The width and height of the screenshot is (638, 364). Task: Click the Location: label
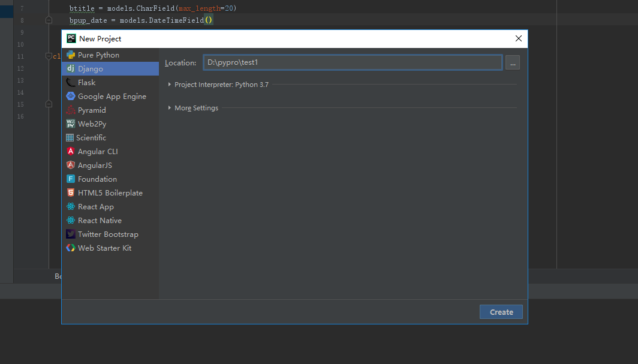tap(180, 63)
